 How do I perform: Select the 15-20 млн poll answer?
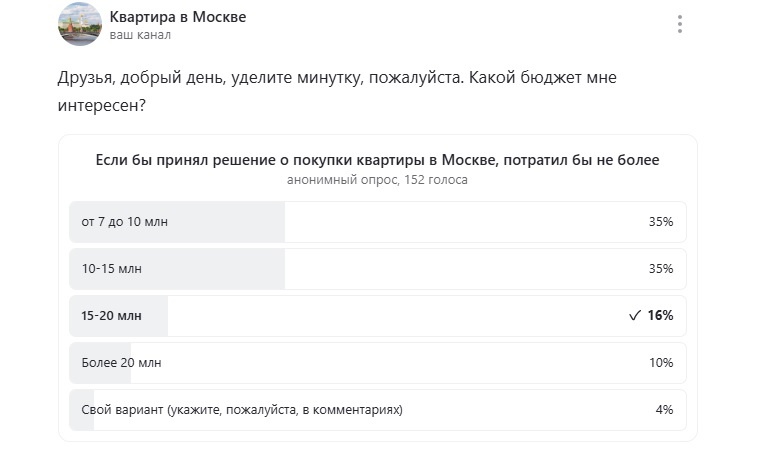112,316
